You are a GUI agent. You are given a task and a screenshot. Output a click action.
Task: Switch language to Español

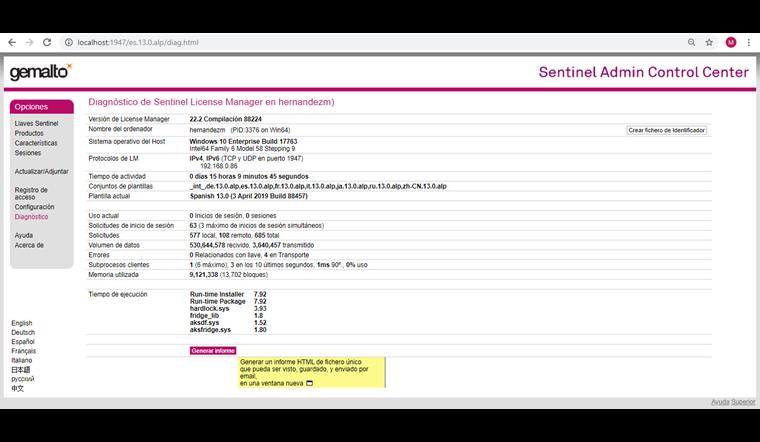pyautogui.click(x=23, y=342)
